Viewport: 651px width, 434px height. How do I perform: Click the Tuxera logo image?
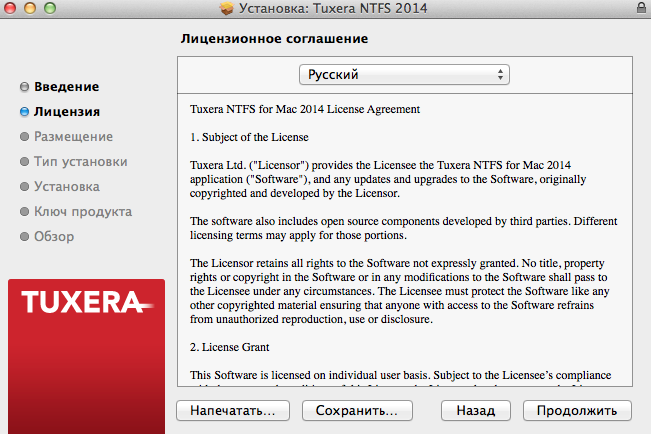pos(86,356)
